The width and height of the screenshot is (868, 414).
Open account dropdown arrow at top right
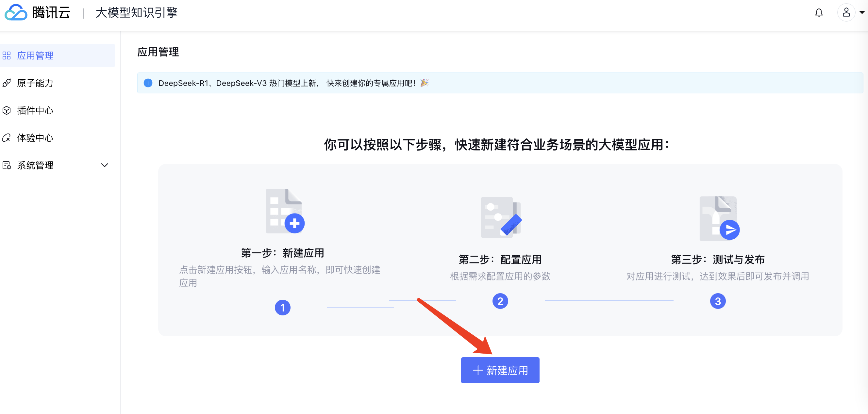(x=862, y=13)
